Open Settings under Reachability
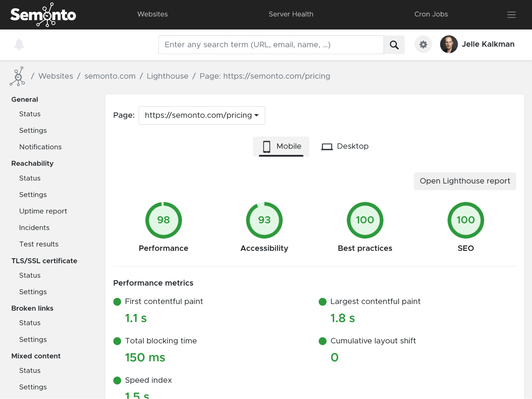Image resolution: width=532 pixels, height=399 pixels. tap(33, 195)
